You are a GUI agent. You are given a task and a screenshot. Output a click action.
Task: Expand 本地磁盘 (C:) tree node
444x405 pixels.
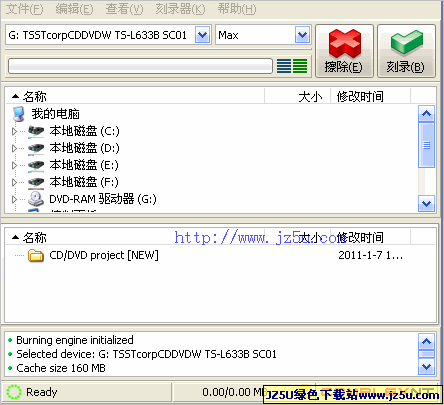14,131
